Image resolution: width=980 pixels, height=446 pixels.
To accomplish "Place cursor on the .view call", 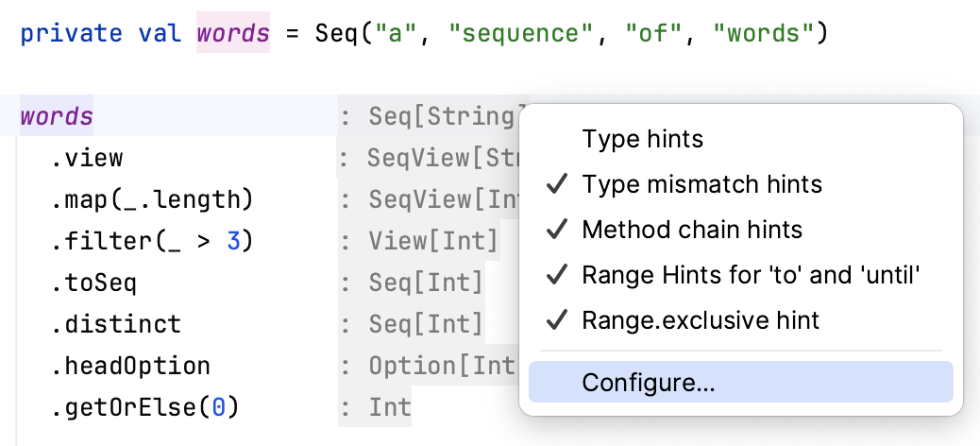I will click(87, 159).
